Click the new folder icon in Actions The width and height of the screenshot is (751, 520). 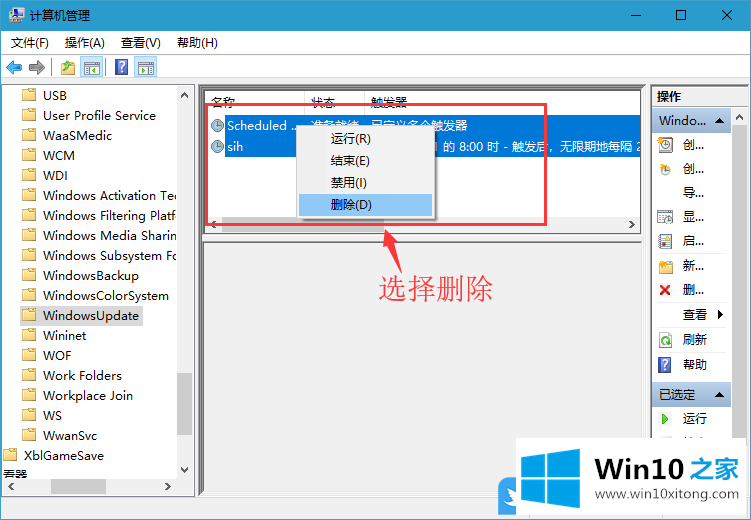tap(665, 266)
